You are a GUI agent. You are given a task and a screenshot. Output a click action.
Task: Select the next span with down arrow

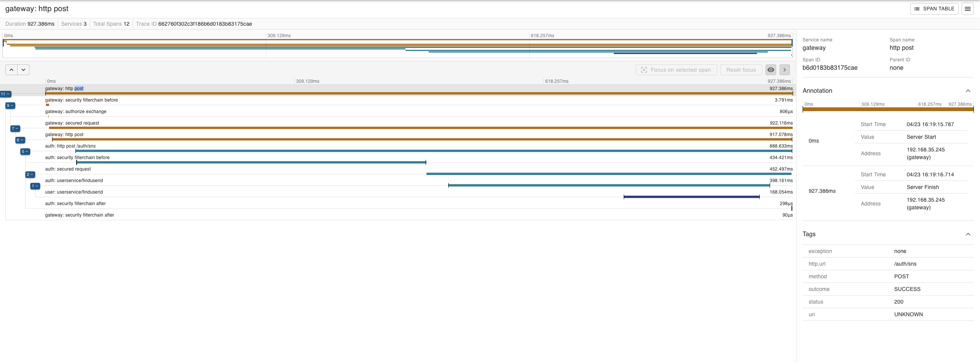pos(23,70)
